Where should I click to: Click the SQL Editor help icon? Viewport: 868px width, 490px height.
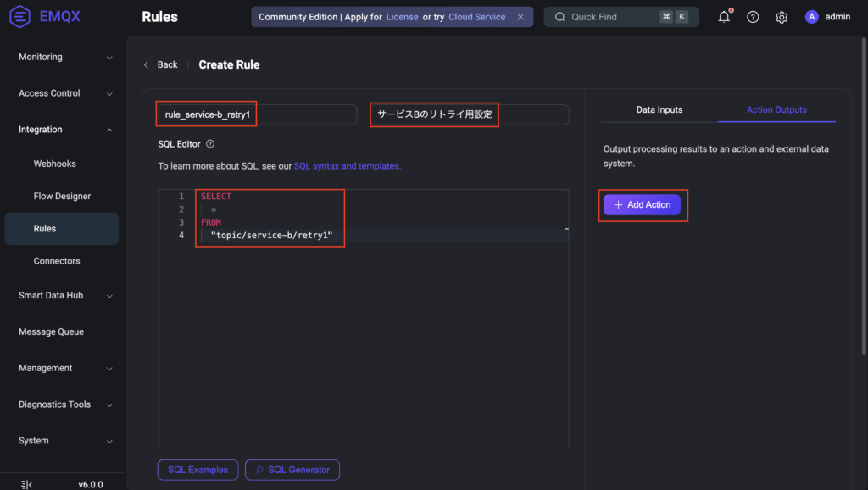(210, 144)
